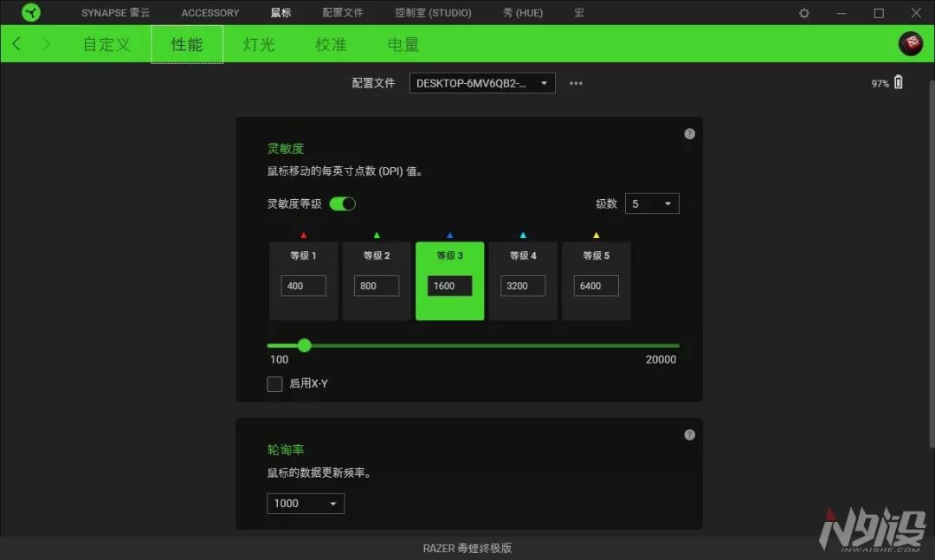This screenshot has width=935, height=560.
Task: Open the 控制室 (STUDIO) menu
Action: tap(433, 12)
